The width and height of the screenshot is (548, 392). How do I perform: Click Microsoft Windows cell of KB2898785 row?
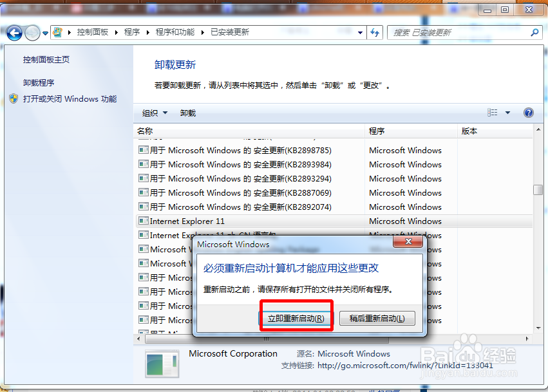tap(406, 151)
